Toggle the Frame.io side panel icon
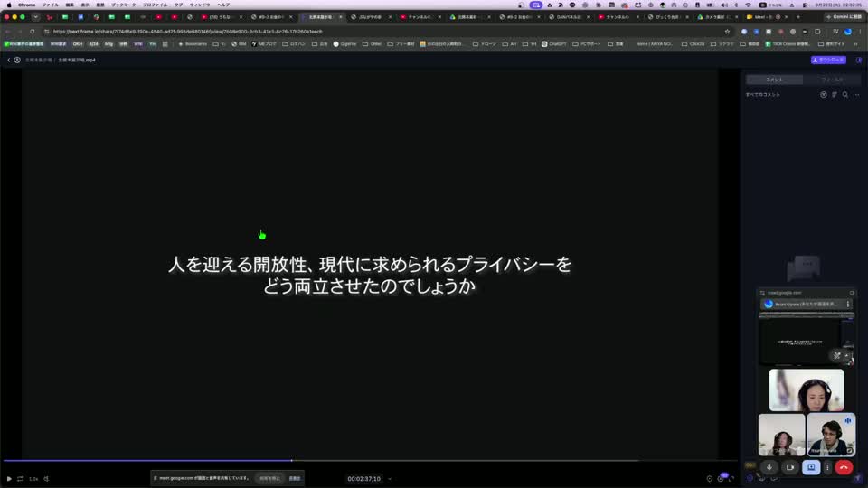 click(859, 60)
